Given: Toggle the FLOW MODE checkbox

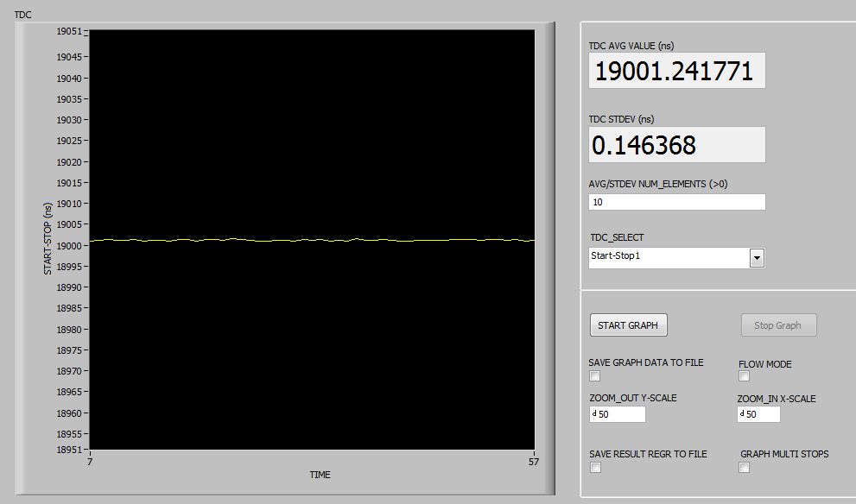Looking at the screenshot, I should [x=744, y=375].
